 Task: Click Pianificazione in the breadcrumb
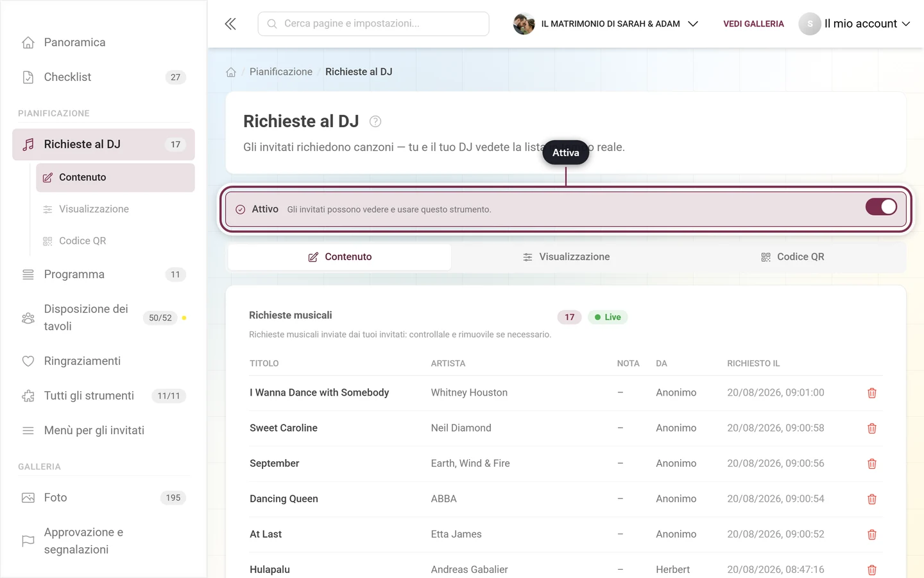(281, 72)
